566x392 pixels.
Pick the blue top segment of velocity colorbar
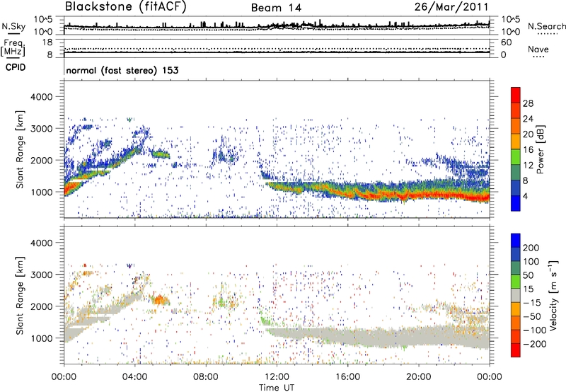click(x=516, y=241)
